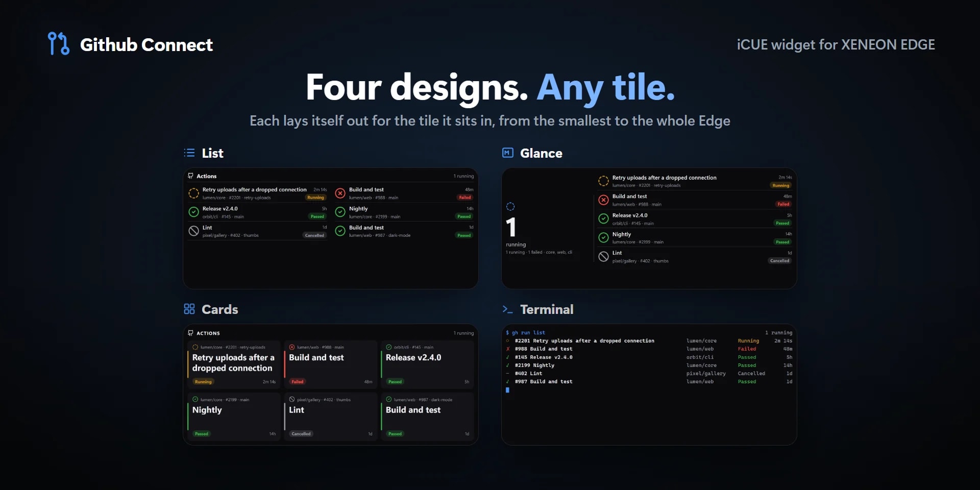980x490 pixels.
Task: Click the ACTIONS icon in Cards widget header
Action: click(190, 333)
